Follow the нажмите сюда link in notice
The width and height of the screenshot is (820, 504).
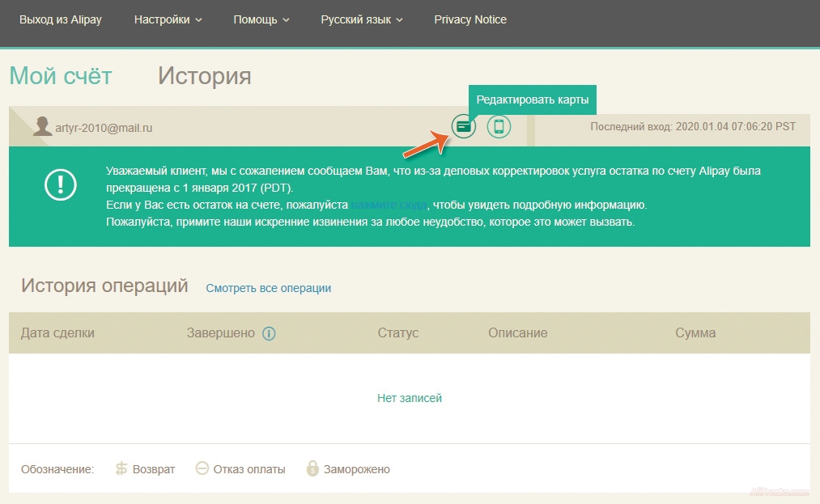(389, 205)
